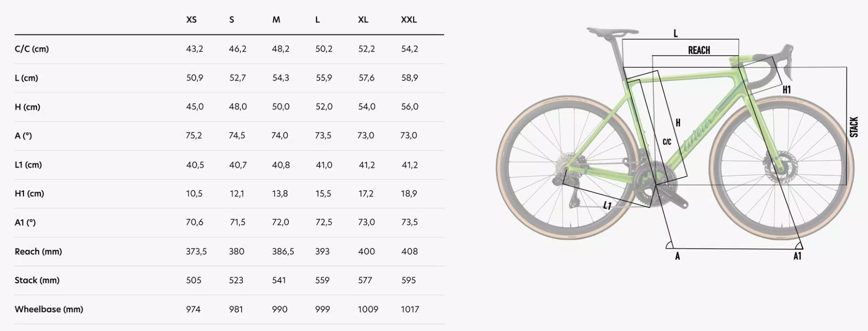Click the bike saddle in the diagram
The height and width of the screenshot is (331, 868).
point(611,32)
